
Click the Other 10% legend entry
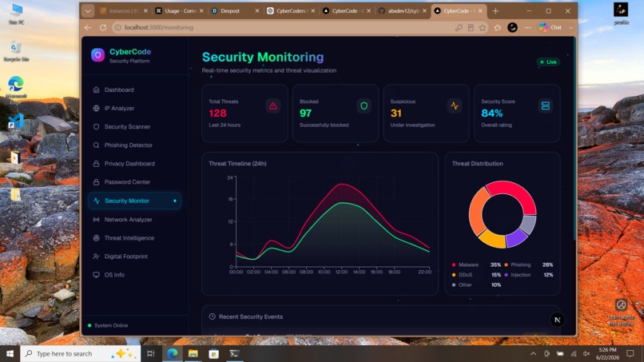click(x=476, y=284)
